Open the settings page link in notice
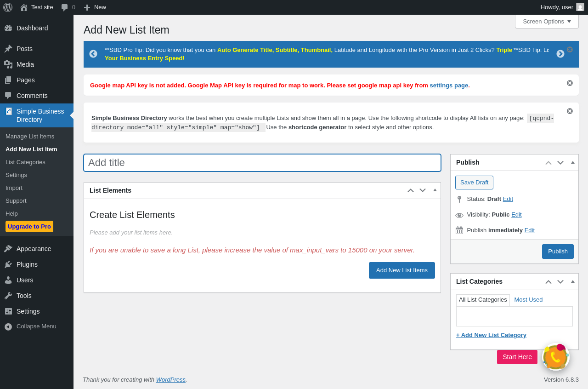This screenshot has height=389, width=588. coord(449,85)
